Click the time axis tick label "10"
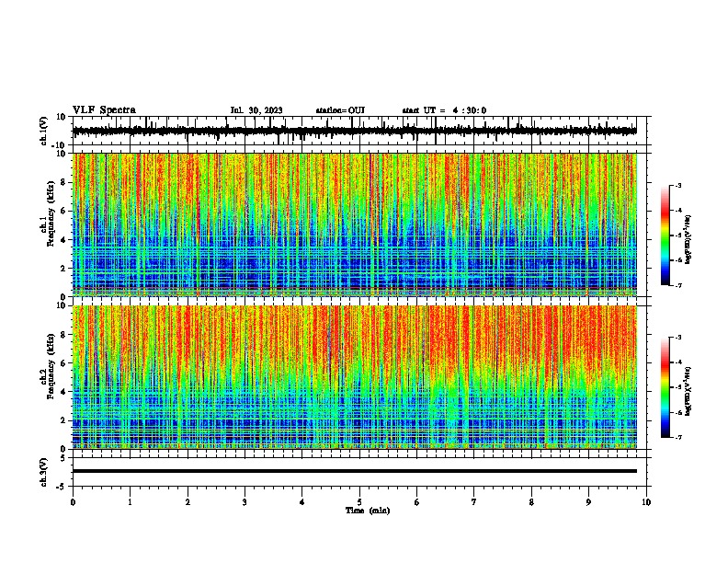This screenshot has width=728, height=563. pyautogui.click(x=646, y=502)
